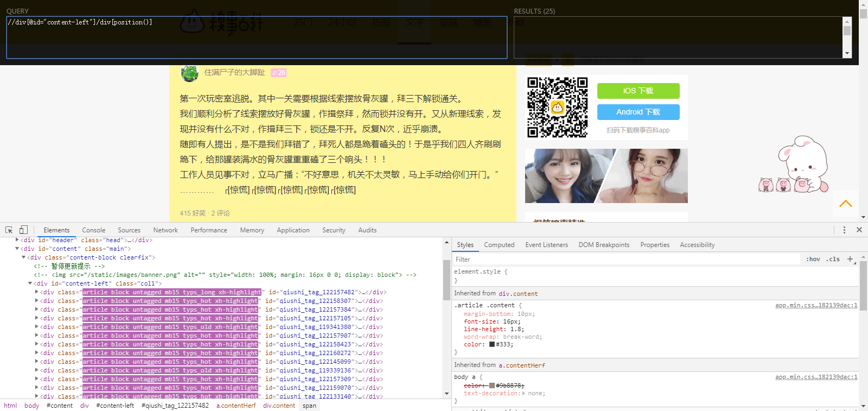Screen dimensions: 868x411
Task: Open the Elements tab
Action: (x=56, y=230)
